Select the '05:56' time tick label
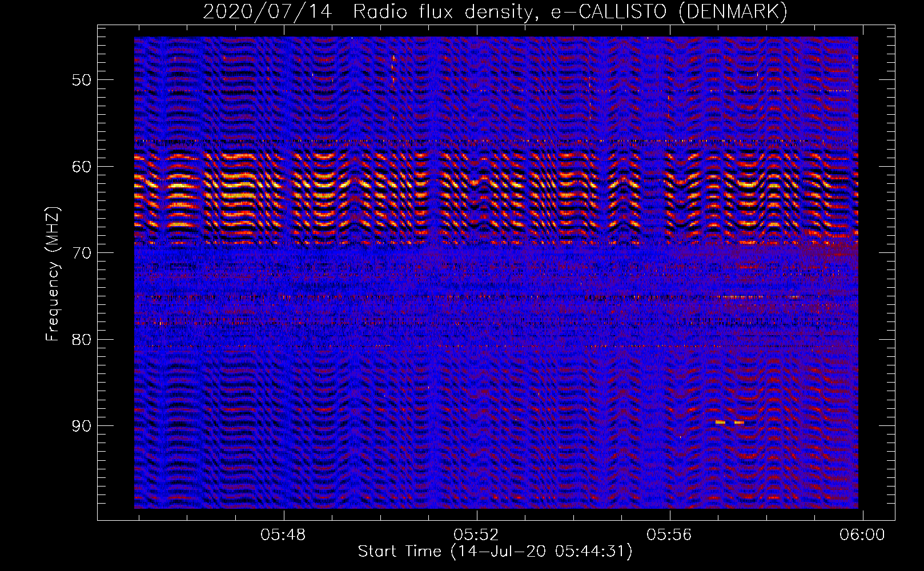Image resolution: width=924 pixels, height=571 pixels. pyautogui.click(x=669, y=535)
